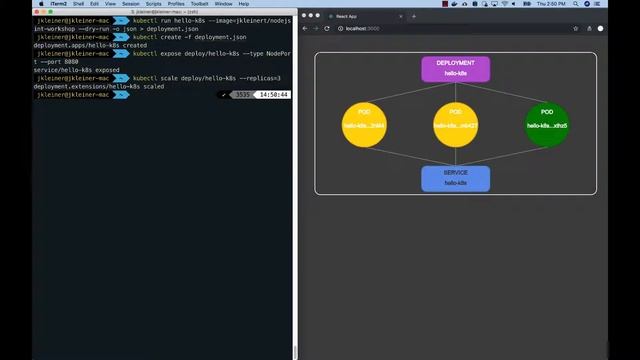
Task: Click the left yellow POD circle
Action: [364, 124]
